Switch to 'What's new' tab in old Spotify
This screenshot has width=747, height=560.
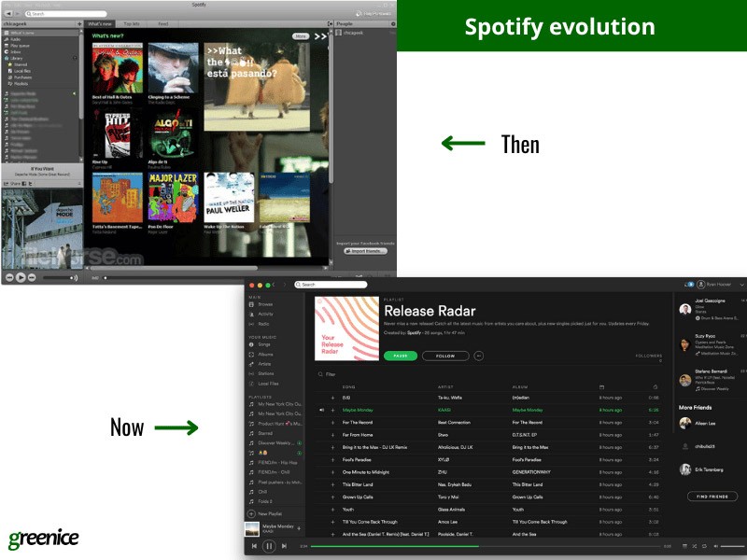click(x=100, y=24)
